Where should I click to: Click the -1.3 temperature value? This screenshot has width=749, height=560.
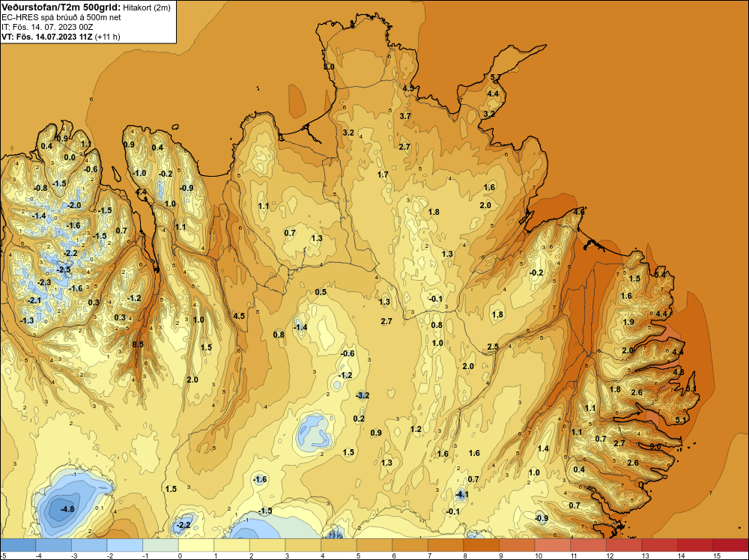27,320
